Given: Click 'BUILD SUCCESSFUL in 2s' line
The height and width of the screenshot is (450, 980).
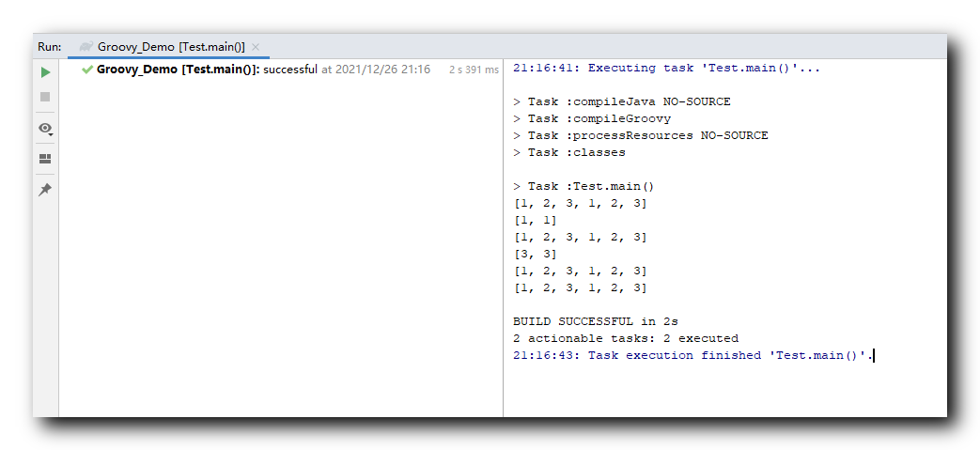Looking at the screenshot, I should pos(596,322).
